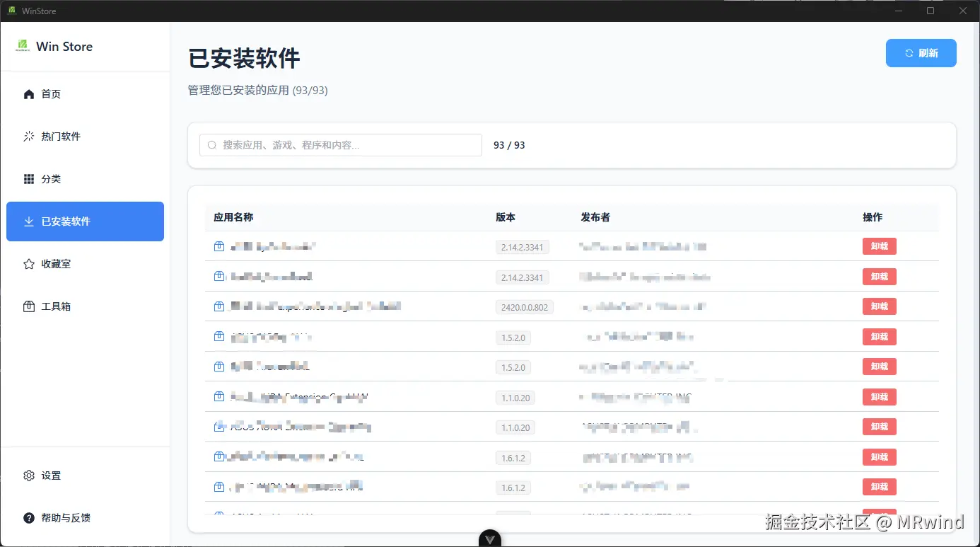Click the 刷新 refresh button
The image size is (980, 547).
[921, 52]
